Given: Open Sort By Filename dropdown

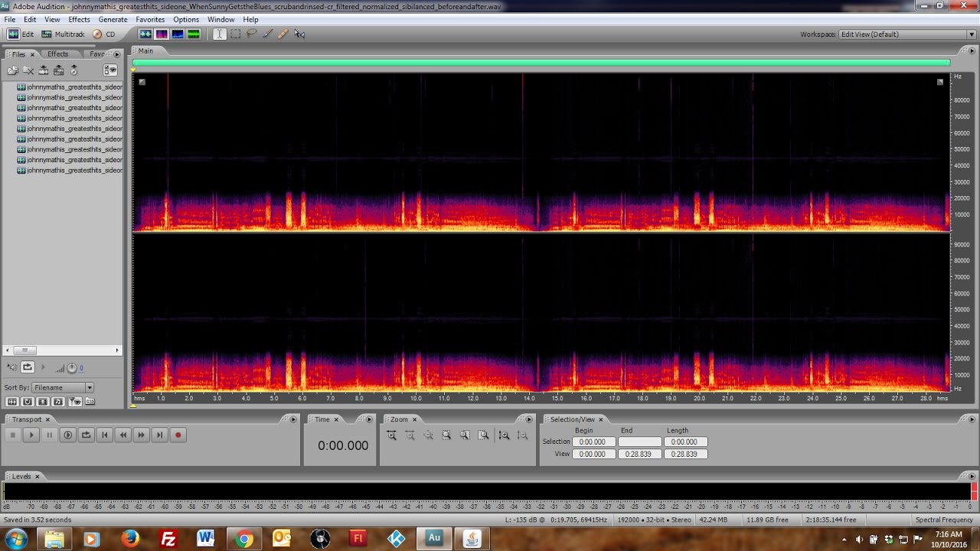Looking at the screenshot, I should (63, 388).
